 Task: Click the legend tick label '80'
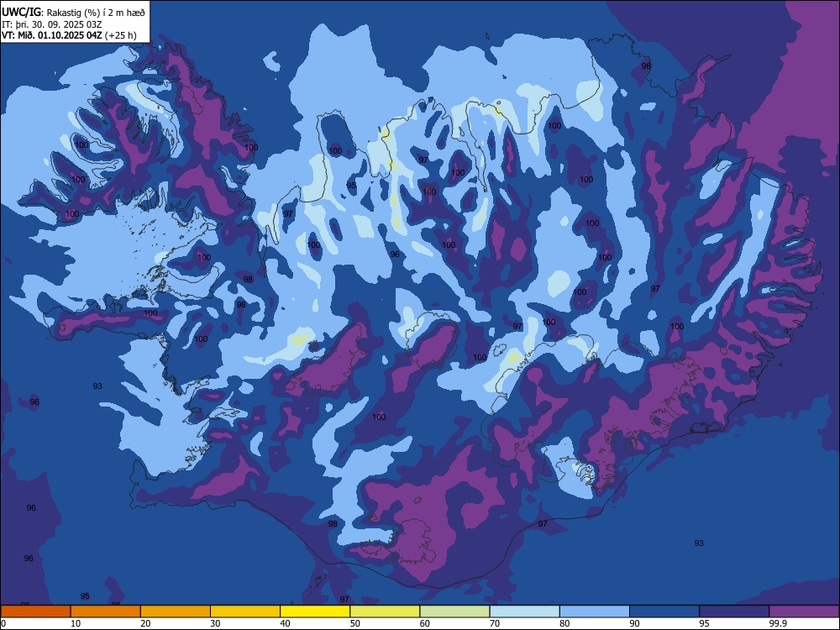click(x=564, y=623)
